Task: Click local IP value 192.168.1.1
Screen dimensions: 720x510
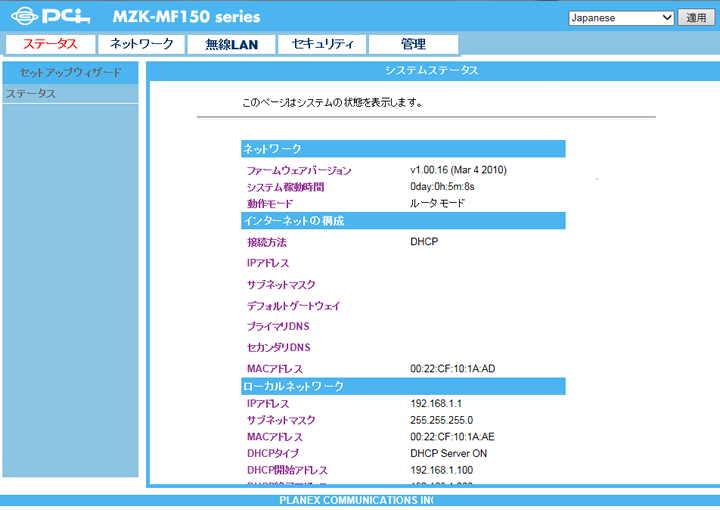Action: coord(436,404)
